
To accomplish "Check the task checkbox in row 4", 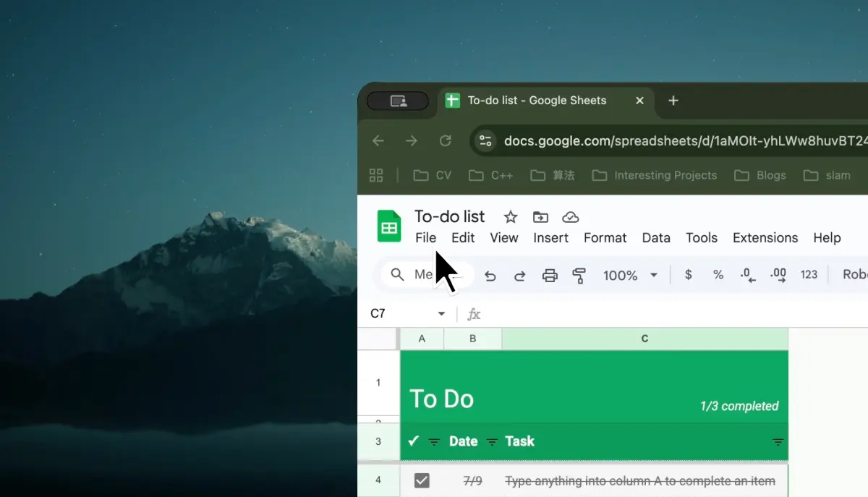I will click(x=422, y=480).
